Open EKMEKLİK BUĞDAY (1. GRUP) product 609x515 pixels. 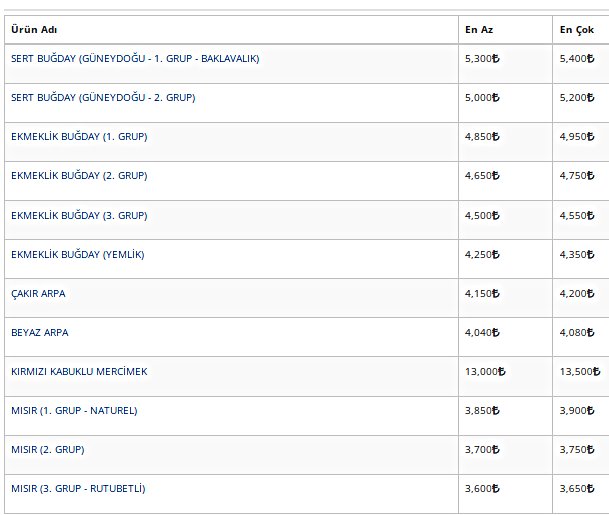pos(79,137)
